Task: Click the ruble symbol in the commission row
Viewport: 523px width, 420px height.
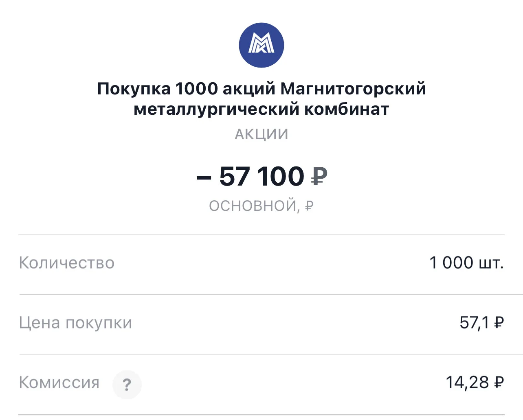Action: click(499, 383)
